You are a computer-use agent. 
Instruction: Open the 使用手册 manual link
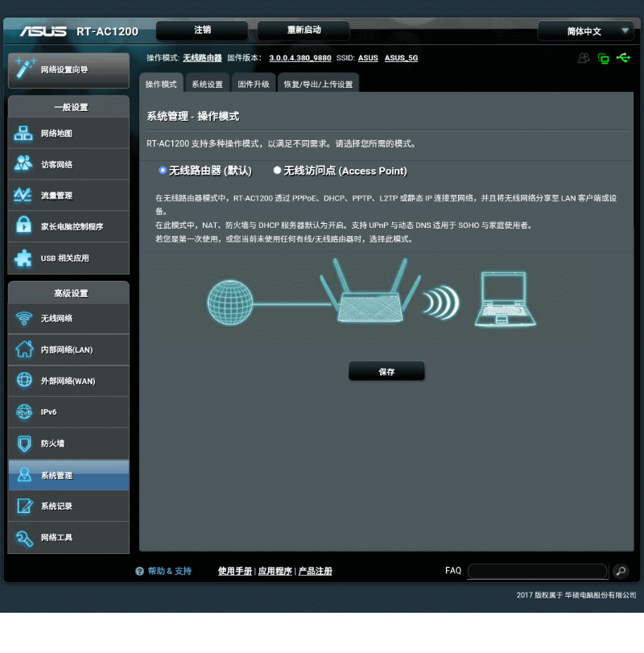pos(235,571)
